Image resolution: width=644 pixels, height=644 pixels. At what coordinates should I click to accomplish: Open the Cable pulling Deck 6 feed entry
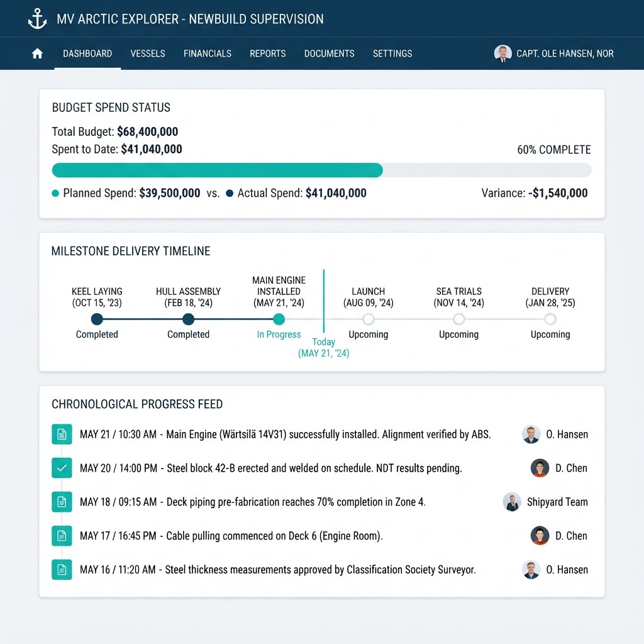(231, 536)
